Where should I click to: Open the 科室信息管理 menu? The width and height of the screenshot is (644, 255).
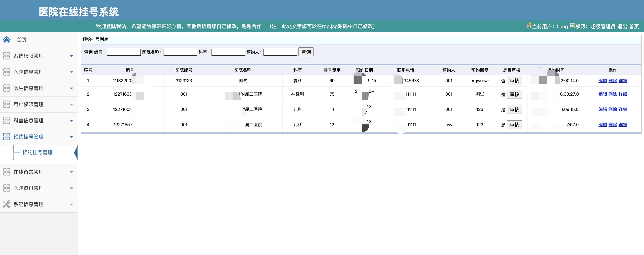39,121
